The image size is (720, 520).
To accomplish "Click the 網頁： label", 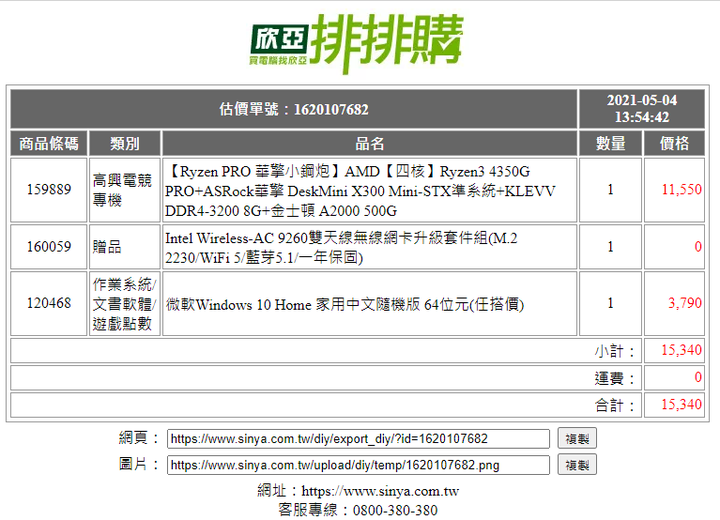I will 139,438.
